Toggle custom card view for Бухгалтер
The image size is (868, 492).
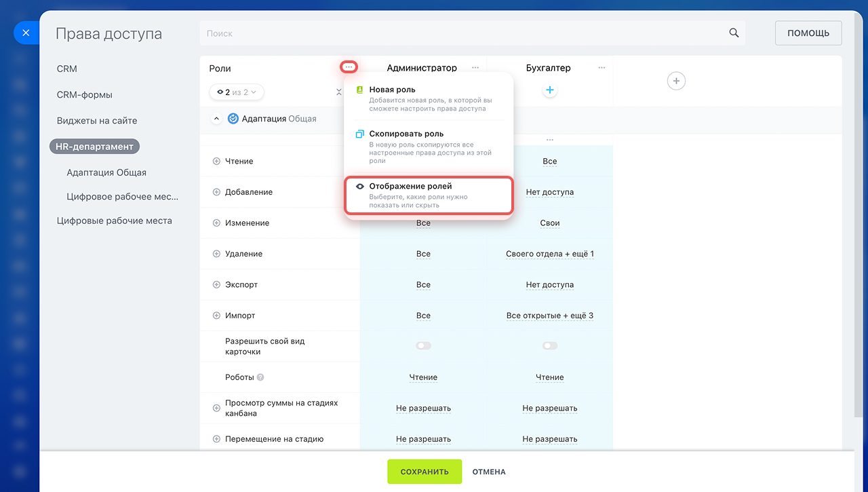(x=550, y=346)
